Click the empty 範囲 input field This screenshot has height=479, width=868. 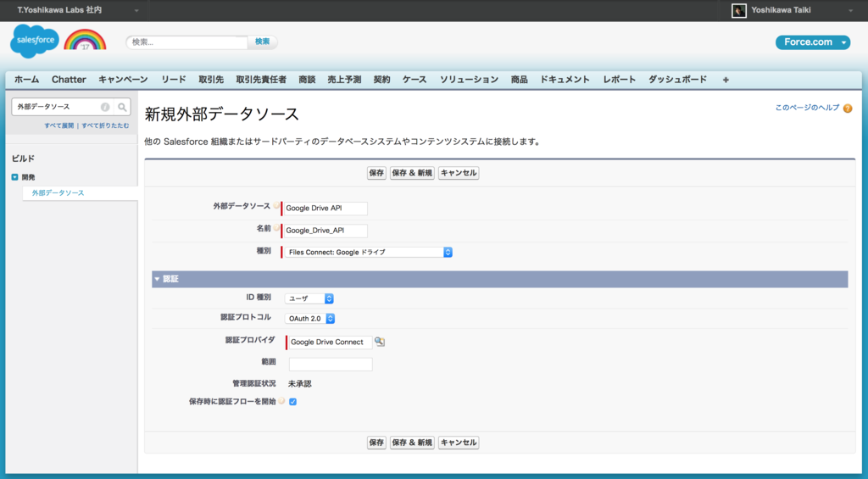pyautogui.click(x=331, y=365)
